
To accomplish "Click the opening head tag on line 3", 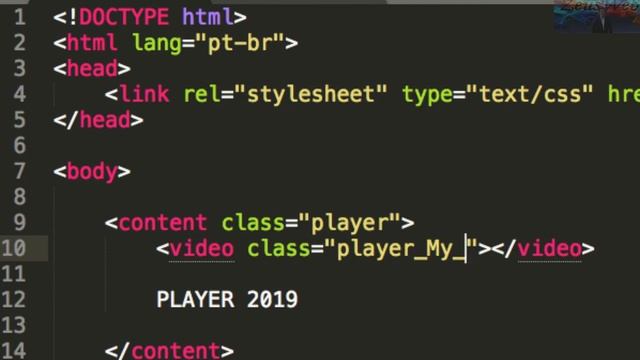I will [x=92, y=69].
